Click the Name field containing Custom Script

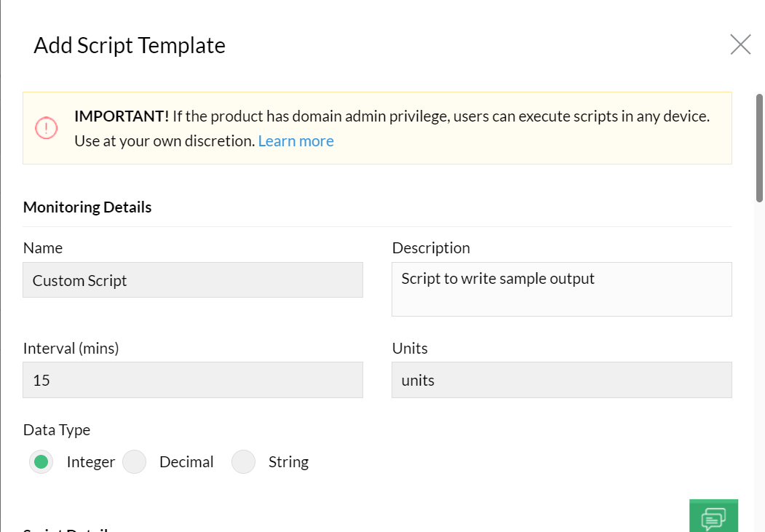193,280
